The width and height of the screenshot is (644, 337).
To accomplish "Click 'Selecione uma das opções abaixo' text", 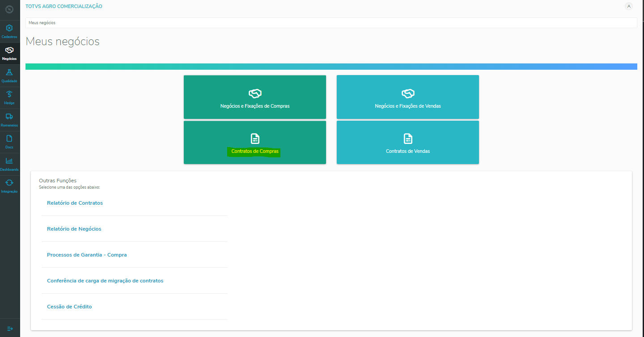I will [x=69, y=187].
